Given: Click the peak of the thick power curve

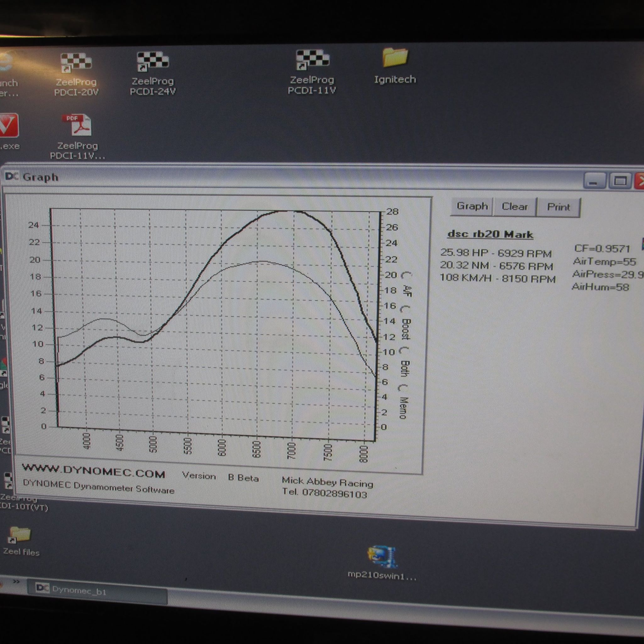Looking at the screenshot, I should [289, 211].
